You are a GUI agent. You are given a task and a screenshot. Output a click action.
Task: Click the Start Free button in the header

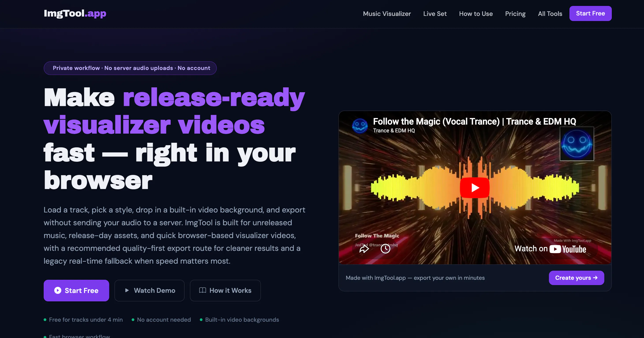coord(590,13)
